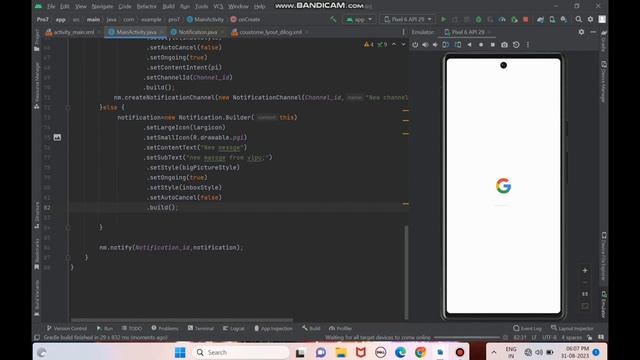
Task: Click emulator Back triangle button
Action: click(469, 45)
